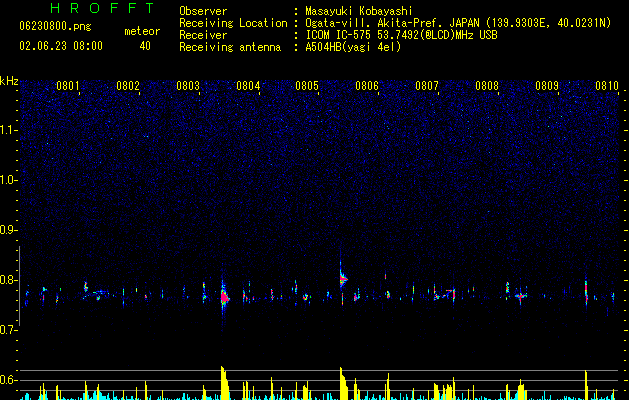
Task: Click the 0.7 kHz frequency label
Action: (9, 330)
